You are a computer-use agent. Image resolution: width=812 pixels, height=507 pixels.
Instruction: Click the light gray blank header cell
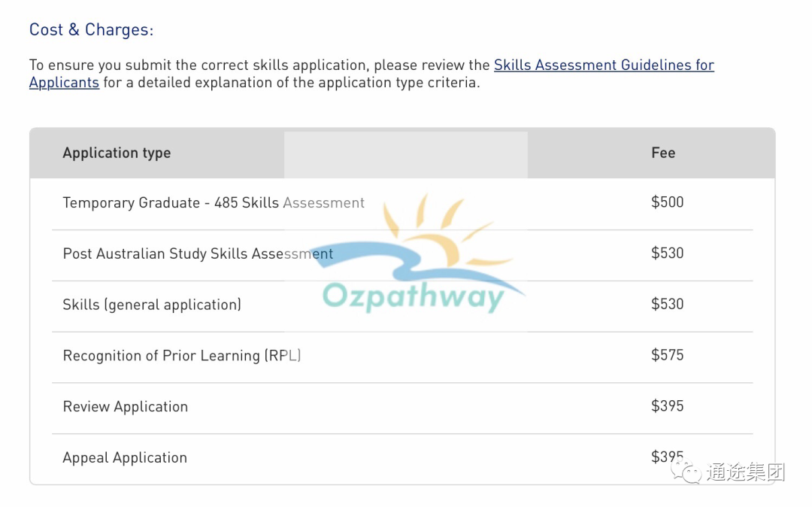tap(406, 155)
